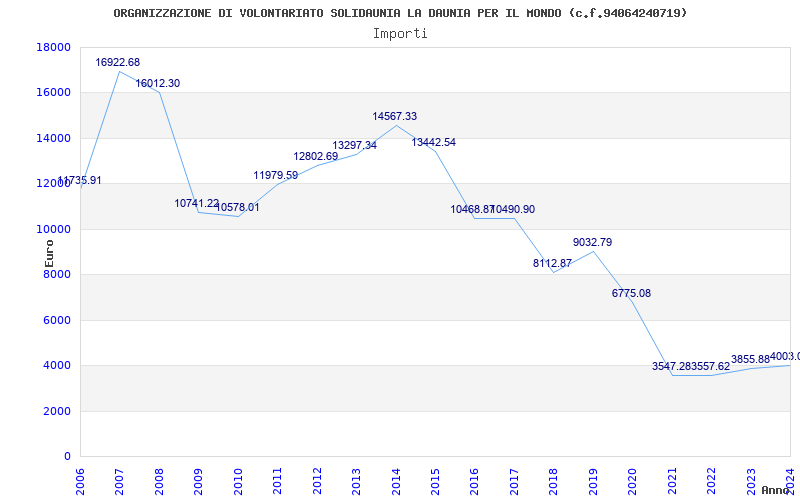Viewport: 800px width, 500px height.
Task: Click the 6000 y-axis tick label
Action: pyautogui.click(x=57, y=320)
